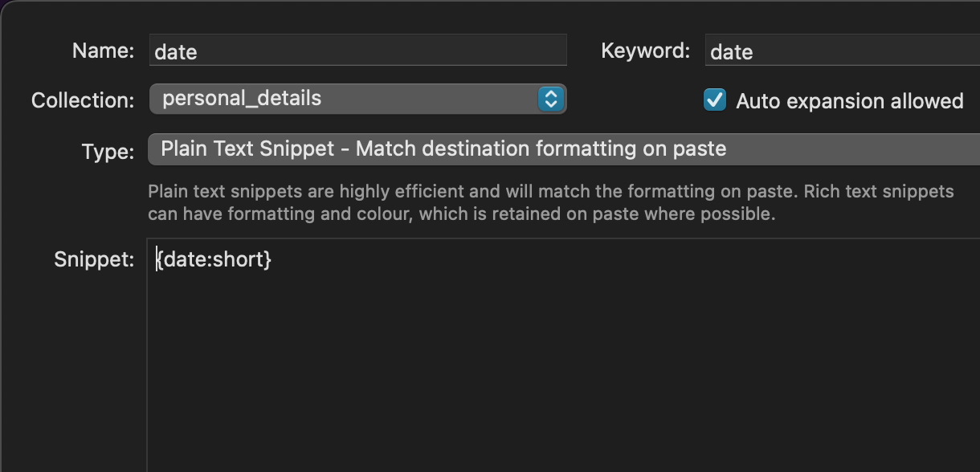The width and height of the screenshot is (980, 472).
Task: Toggle the Auto expansion allowed checkbox
Action: tap(714, 100)
